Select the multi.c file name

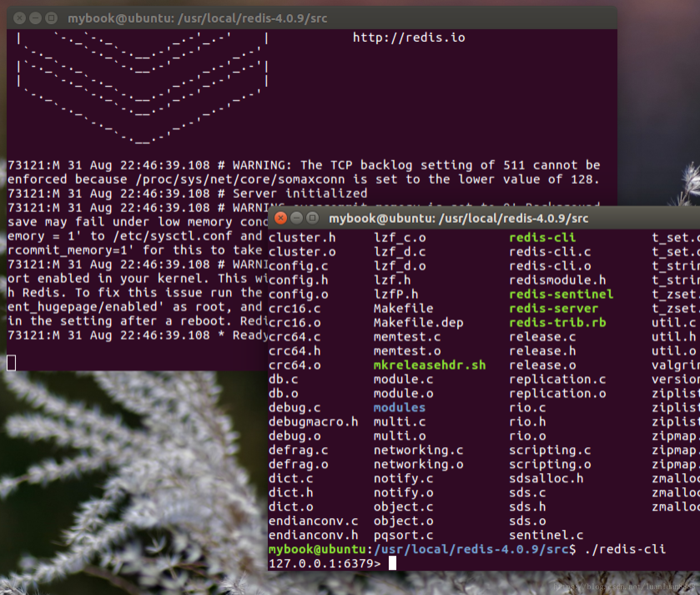(x=400, y=422)
